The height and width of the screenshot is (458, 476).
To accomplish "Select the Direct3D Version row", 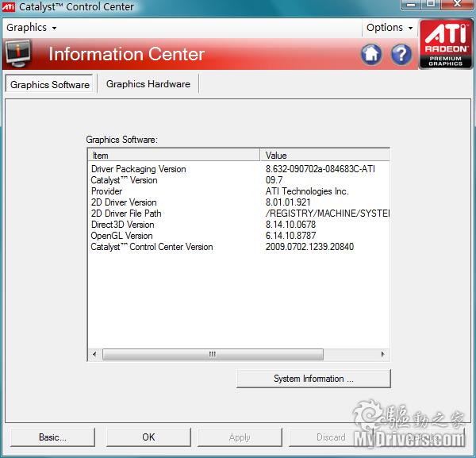I will coord(239,225).
